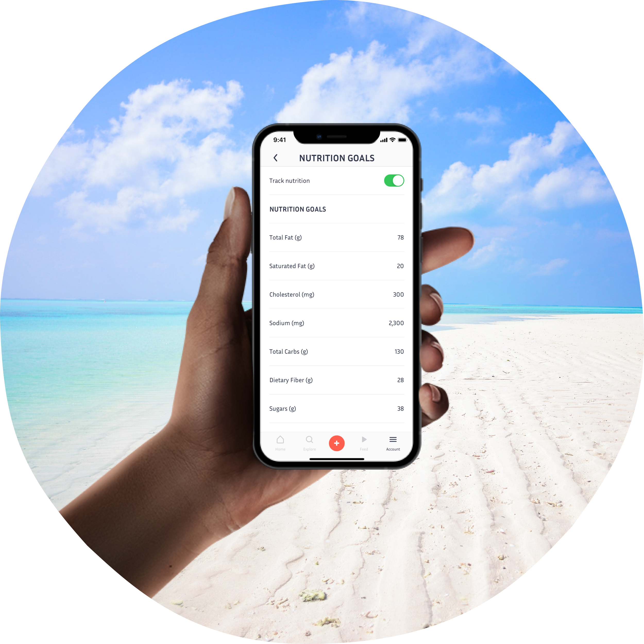Viewport: 644px width, 644px height.
Task: Tap the Nutrition Goals section header
Action: (x=298, y=210)
